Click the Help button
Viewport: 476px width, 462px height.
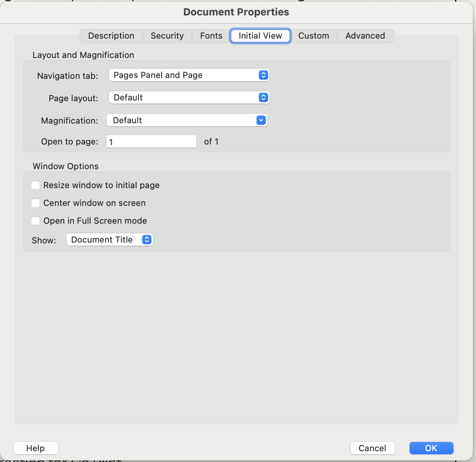tap(36, 448)
